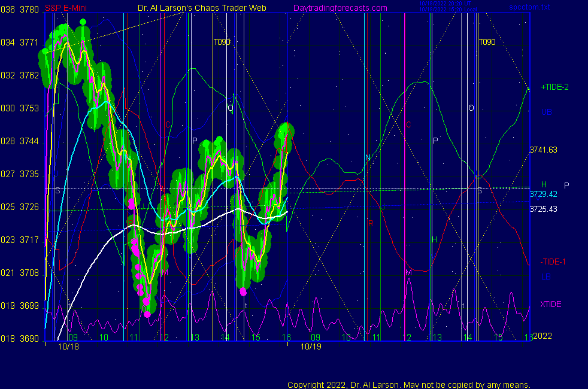This screenshot has width=588, height=389.
Task: Click the "025 3726" price axis label
Action: [20, 207]
